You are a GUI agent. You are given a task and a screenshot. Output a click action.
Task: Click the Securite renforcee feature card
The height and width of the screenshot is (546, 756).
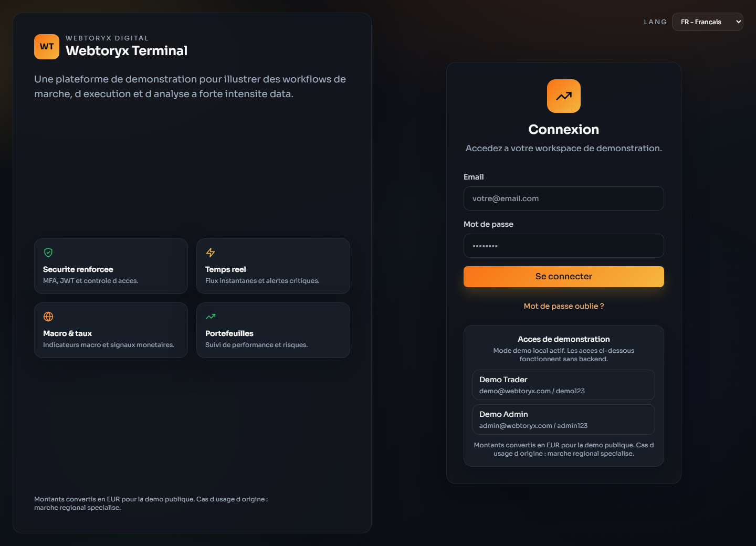click(x=111, y=266)
